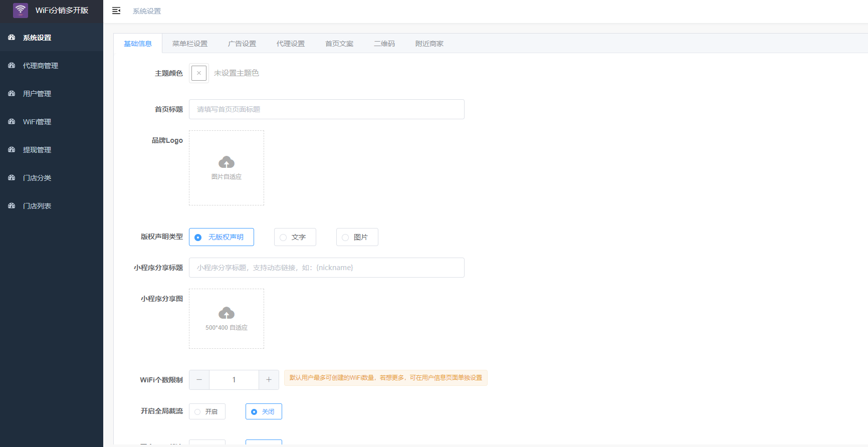Image resolution: width=868 pixels, height=447 pixels.
Task: Click the icon beside 提现管理
Action: pyautogui.click(x=12, y=150)
